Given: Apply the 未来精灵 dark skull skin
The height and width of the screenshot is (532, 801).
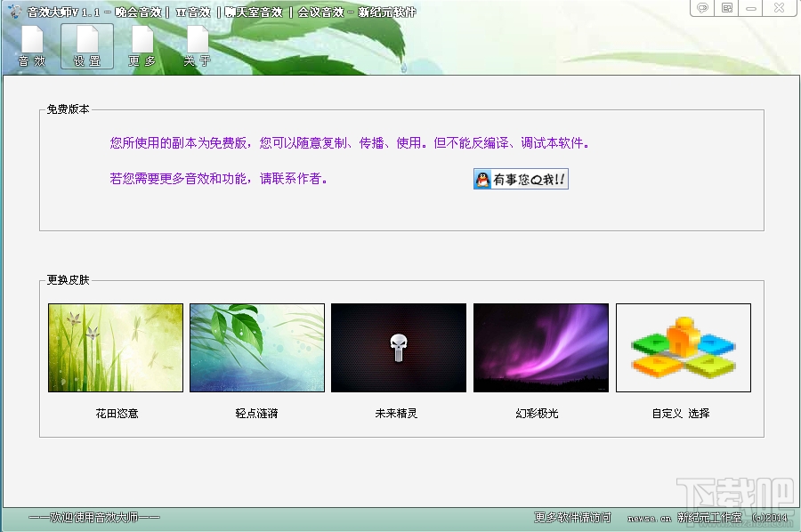Looking at the screenshot, I should pos(399,347).
